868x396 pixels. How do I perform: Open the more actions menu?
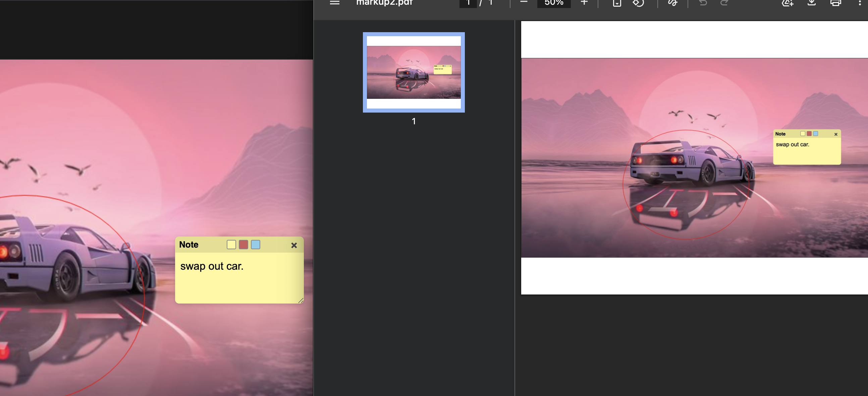tap(860, 2)
